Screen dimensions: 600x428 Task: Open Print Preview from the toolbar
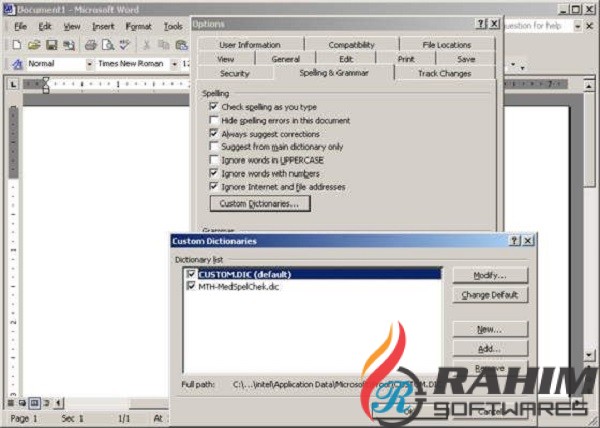click(x=108, y=45)
